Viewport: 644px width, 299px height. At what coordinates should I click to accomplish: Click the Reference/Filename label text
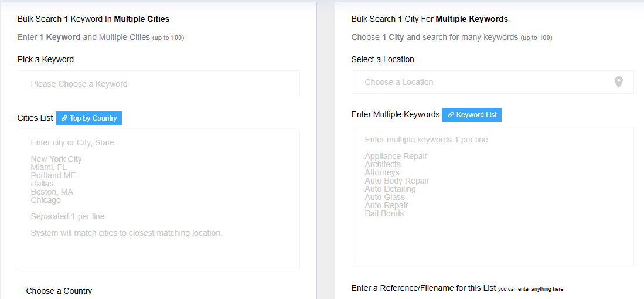(x=424, y=288)
